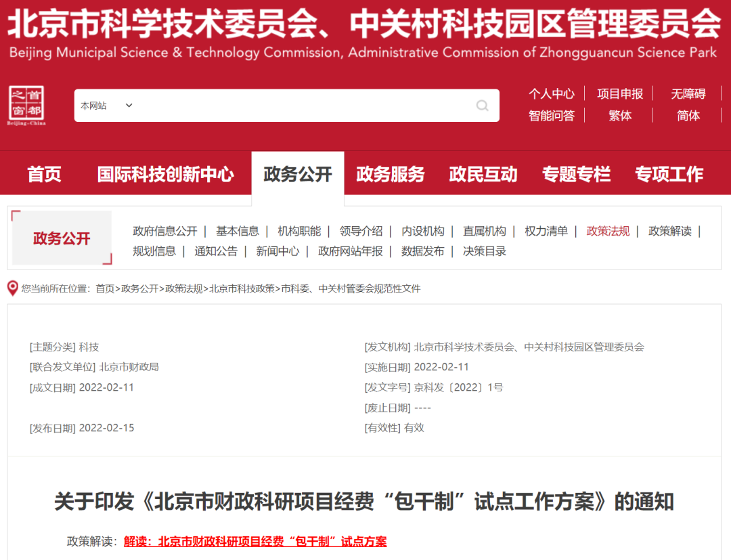
Task: Click the search magnifier icon
Action: pyautogui.click(x=482, y=106)
